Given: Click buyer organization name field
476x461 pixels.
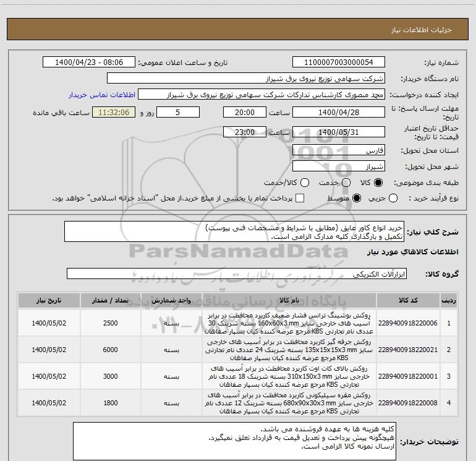Looking at the screenshot, I should [246, 79].
